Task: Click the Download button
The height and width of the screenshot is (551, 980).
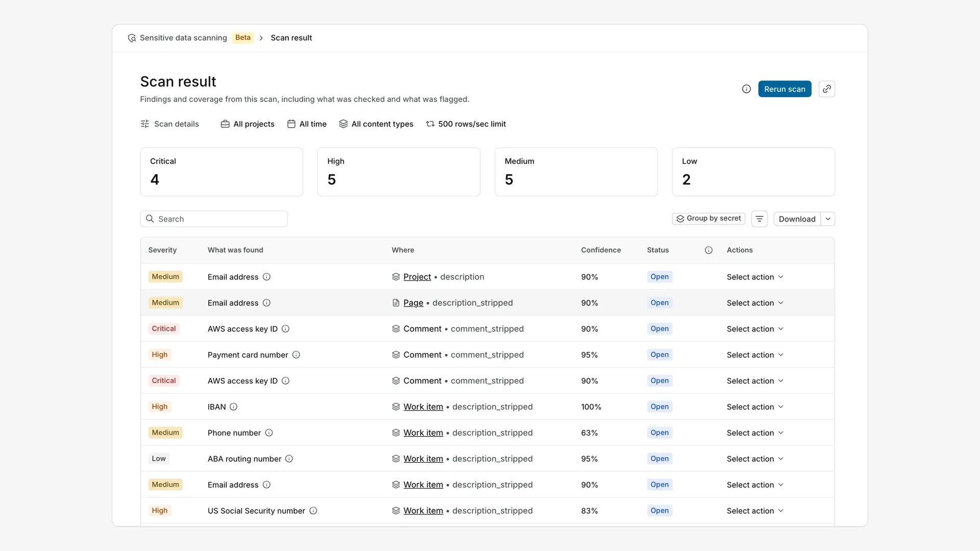Action: [797, 219]
